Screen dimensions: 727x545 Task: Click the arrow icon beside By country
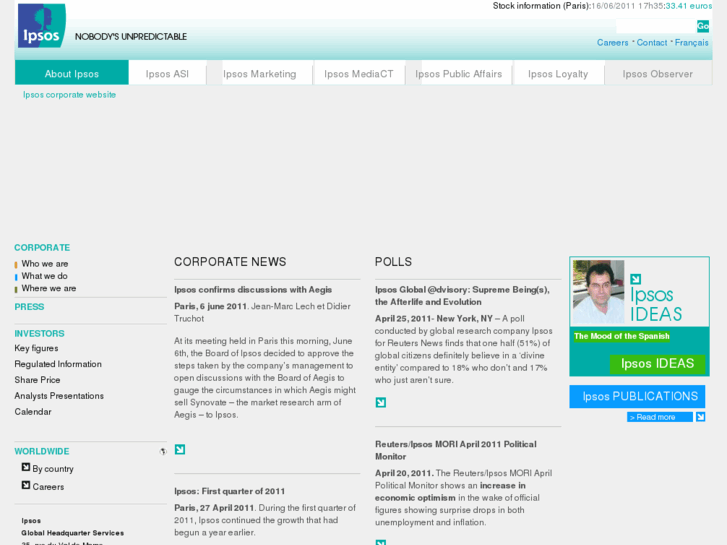(x=26, y=467)
